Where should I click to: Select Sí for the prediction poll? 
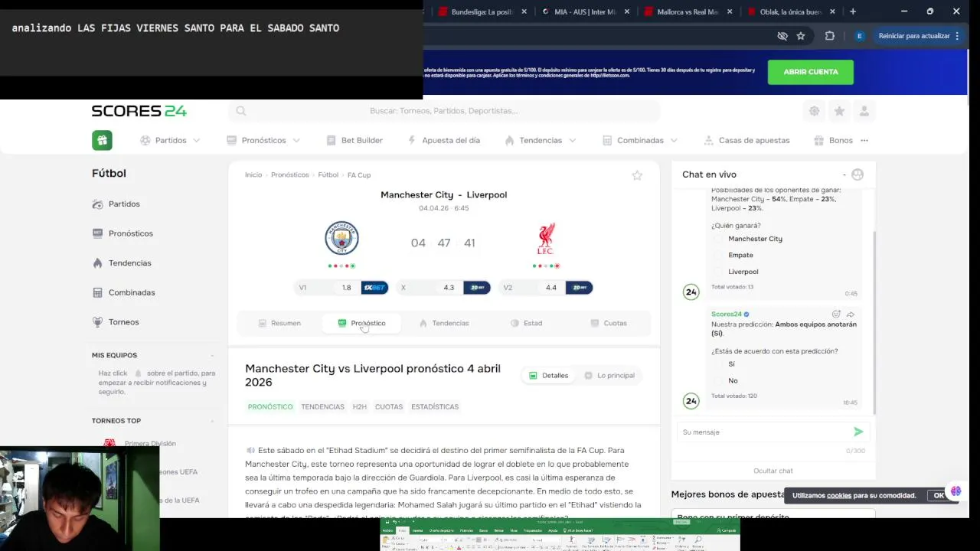[x=731, y=364]
